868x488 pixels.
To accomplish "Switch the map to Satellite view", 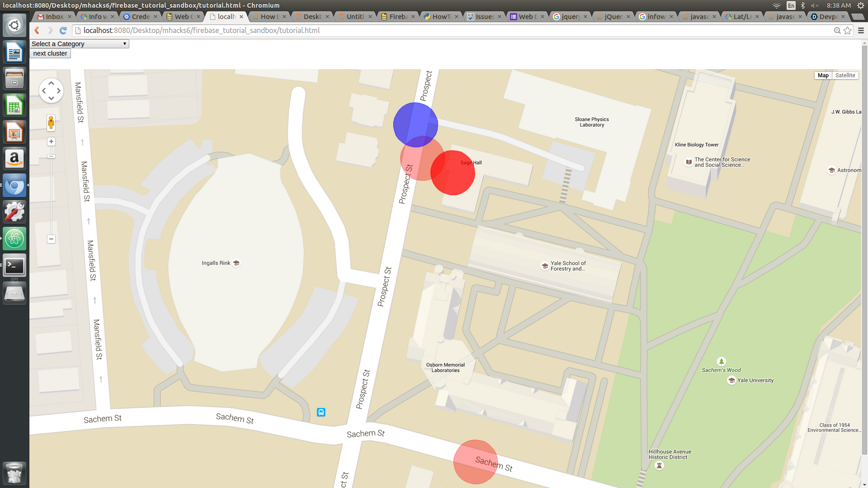I will (x=845, y=75).
